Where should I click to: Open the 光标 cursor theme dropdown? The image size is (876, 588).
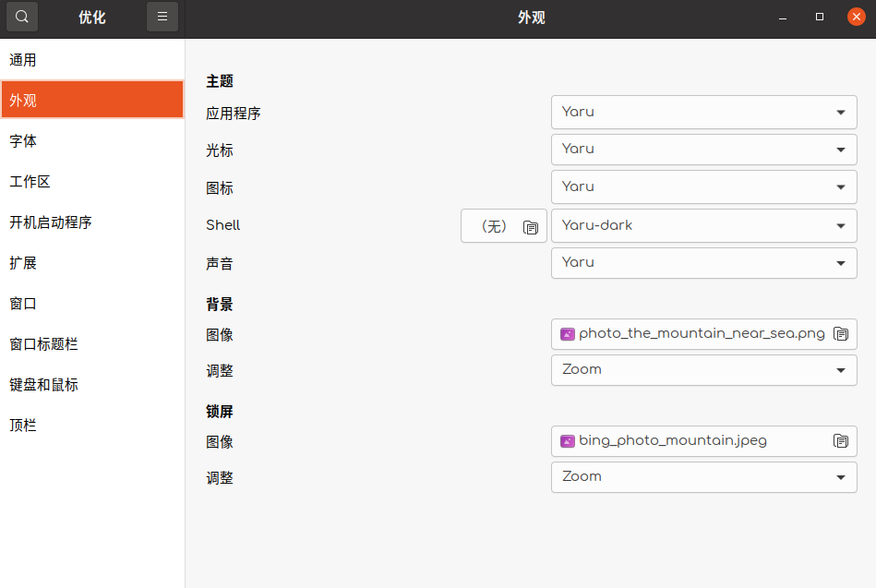(x=703, y=149)
